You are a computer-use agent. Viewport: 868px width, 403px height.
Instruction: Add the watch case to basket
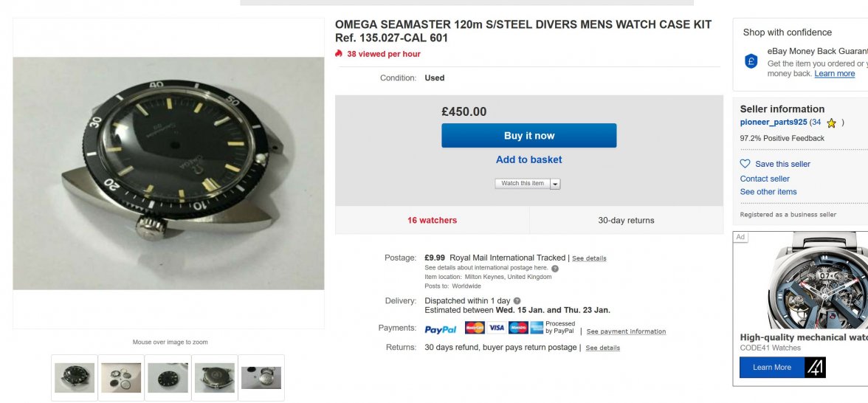tap(528, 159)
